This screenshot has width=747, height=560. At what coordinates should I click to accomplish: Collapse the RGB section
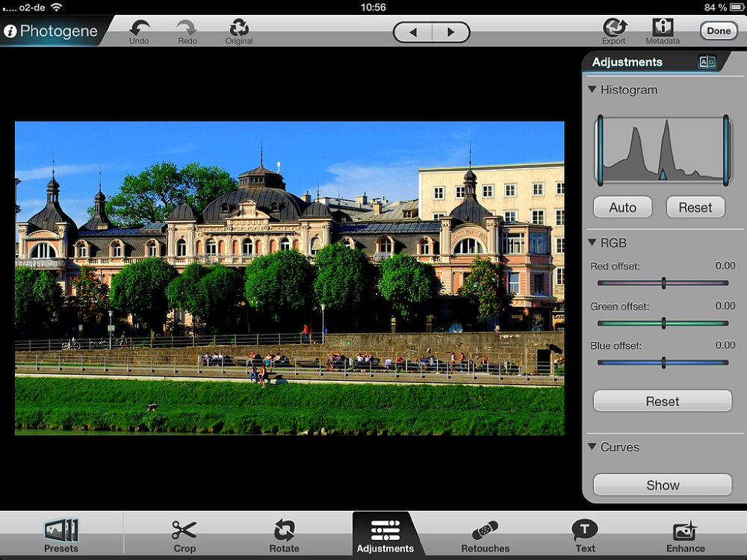pyautogui.click(x=592, y=243)
